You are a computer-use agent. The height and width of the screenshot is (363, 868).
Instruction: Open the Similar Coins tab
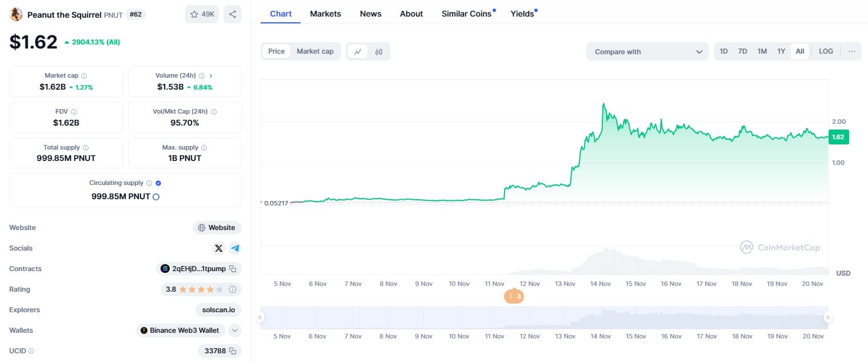[x=467, y=14]
